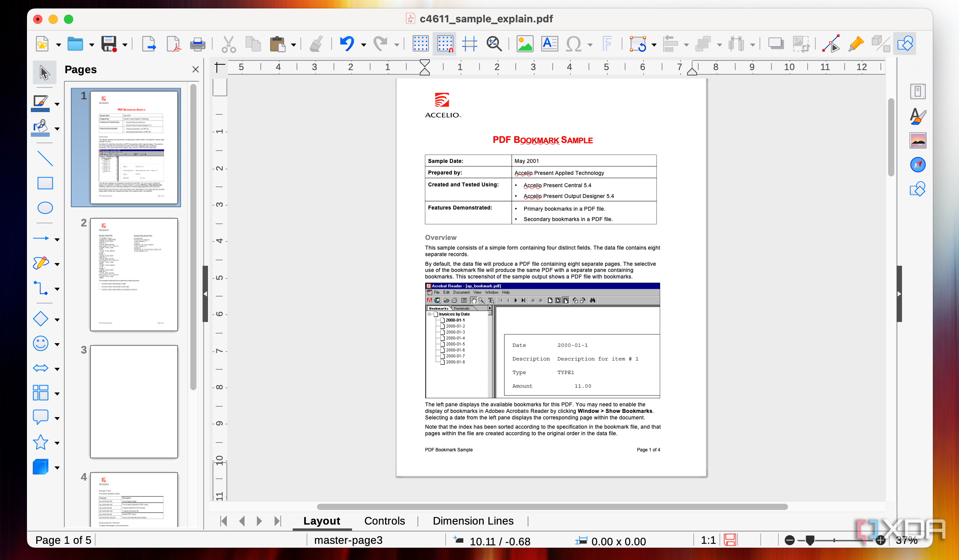Expand Symbol Shapes smiley dropdown

point(57,344)
